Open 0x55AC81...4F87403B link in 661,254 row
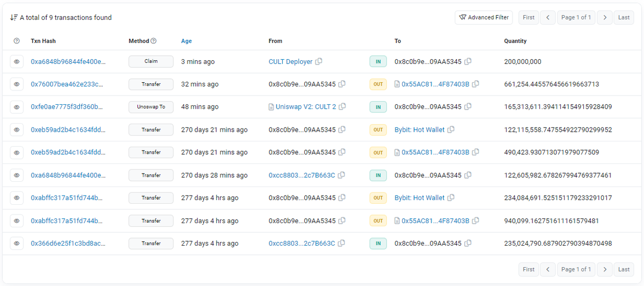 point(436,84)
